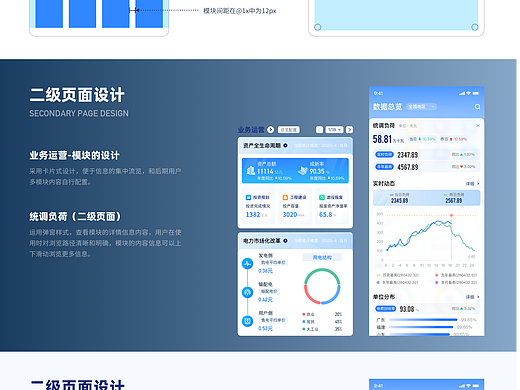The height and width of the screenshot is (390, 520).
Task: Click the electricity structure donut chart
Action: 322,286
